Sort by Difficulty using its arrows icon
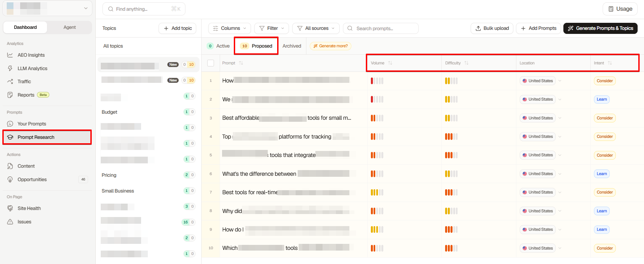Viewport: 644px width, 264px height. pyautogui.click(x=466, y=63)
